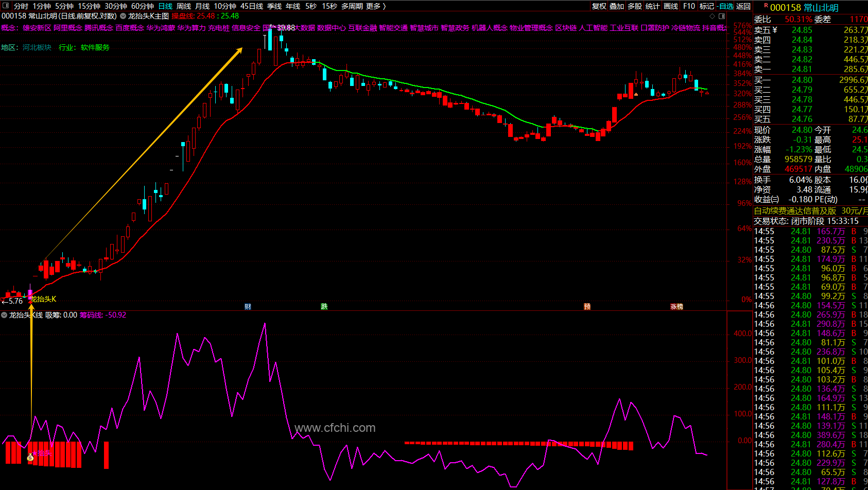
Task: Open the 互联金融 concept link
Action: tap(362, 28)
